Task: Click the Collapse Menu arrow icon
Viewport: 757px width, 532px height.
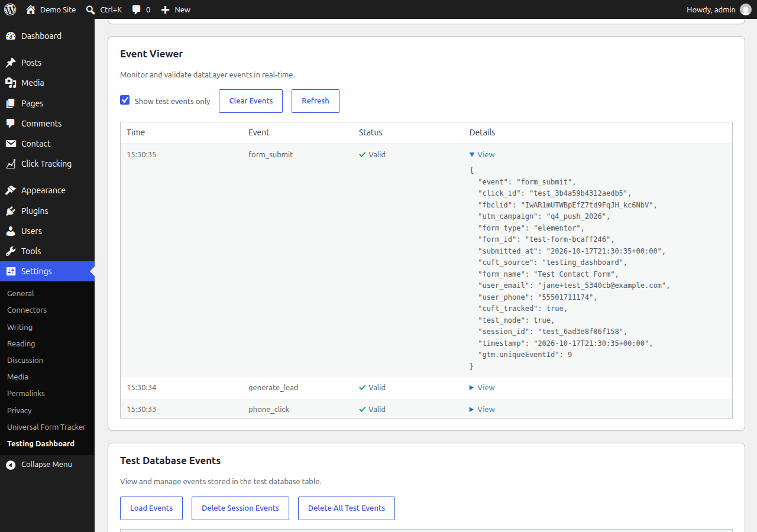Action: (x=11, y=465)
